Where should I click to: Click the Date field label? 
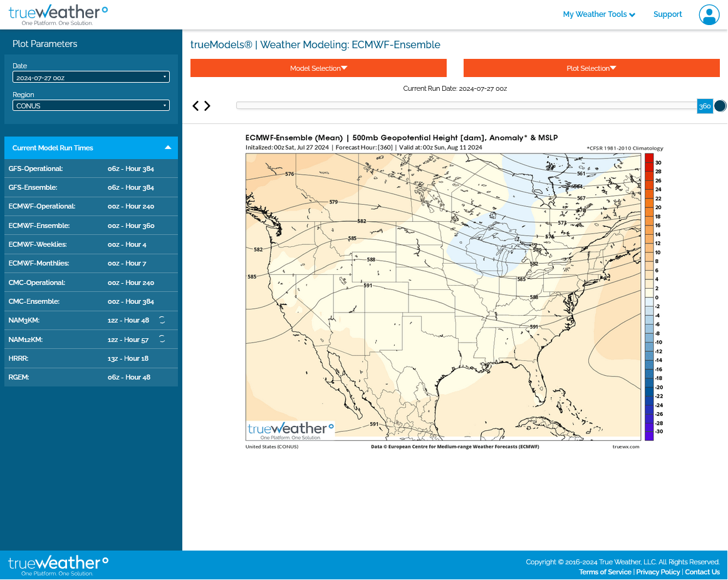(20, 66)
